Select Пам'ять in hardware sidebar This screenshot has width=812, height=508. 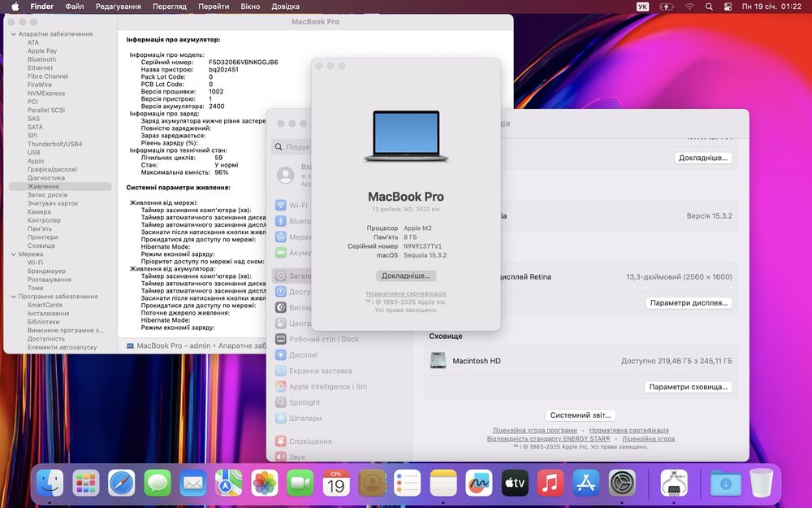coord(39,228)
